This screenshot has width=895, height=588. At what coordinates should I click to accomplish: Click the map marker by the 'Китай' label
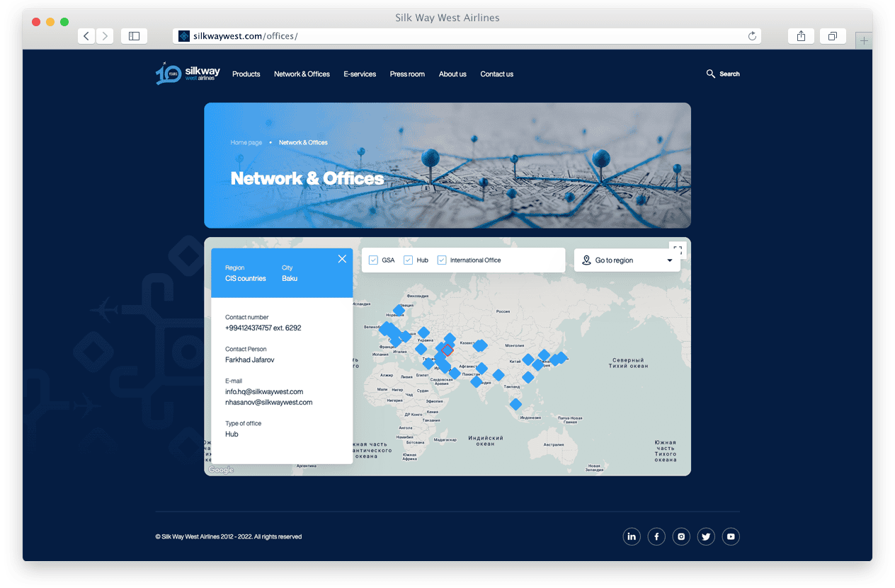(x=528, y=359)
